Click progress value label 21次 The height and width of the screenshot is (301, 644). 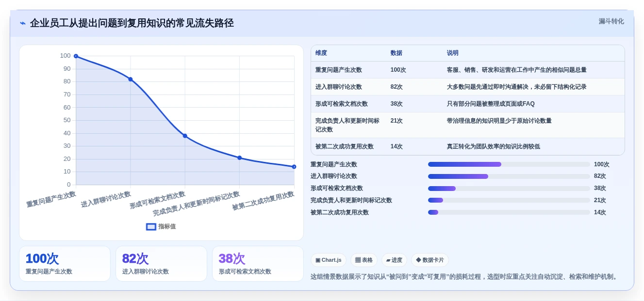pos(600,200)
